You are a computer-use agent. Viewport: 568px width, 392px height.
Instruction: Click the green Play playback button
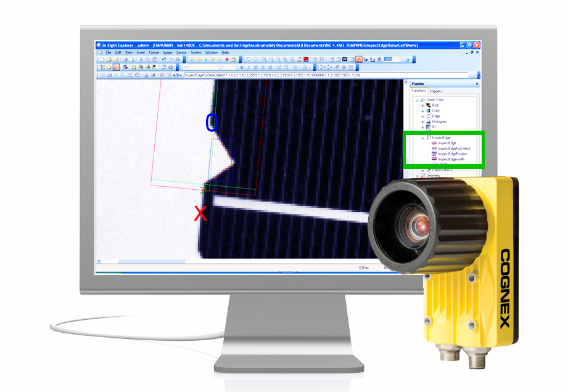(x=206, y=59)
